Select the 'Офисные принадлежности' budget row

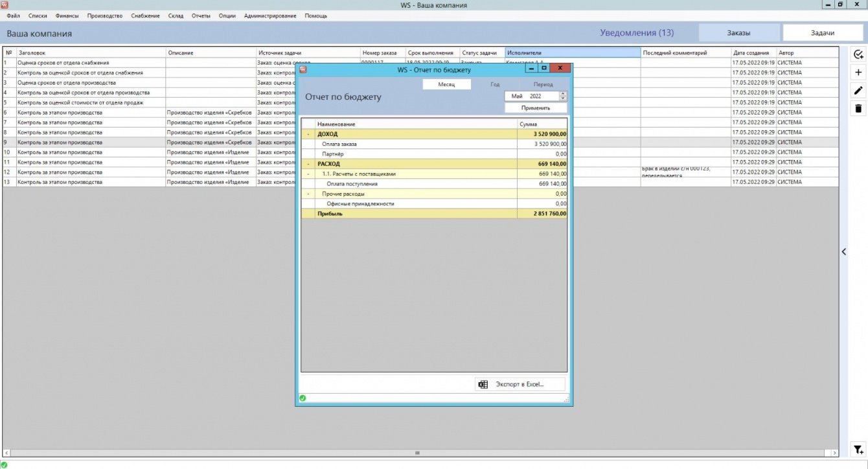click(435, 203)
